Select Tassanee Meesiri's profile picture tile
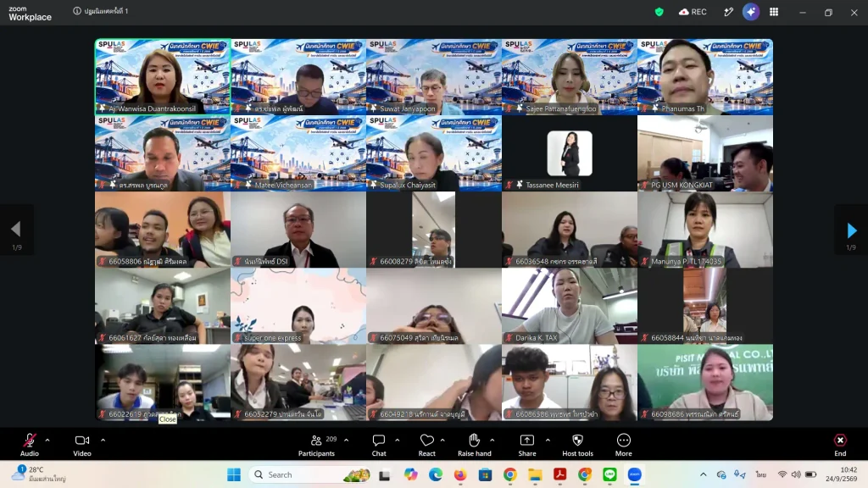Viewport: 868px width, 488px height. [570, 153]
